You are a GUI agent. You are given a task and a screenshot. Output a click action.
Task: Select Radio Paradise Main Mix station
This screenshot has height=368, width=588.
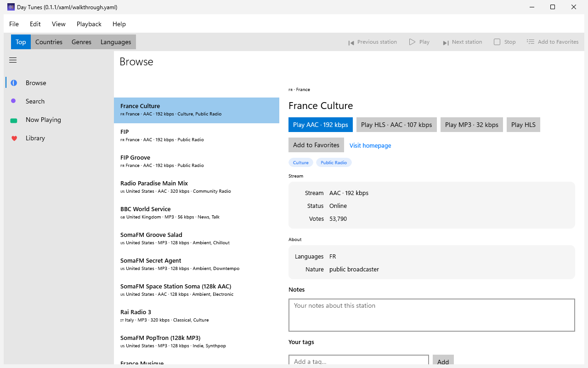(197, 188)
